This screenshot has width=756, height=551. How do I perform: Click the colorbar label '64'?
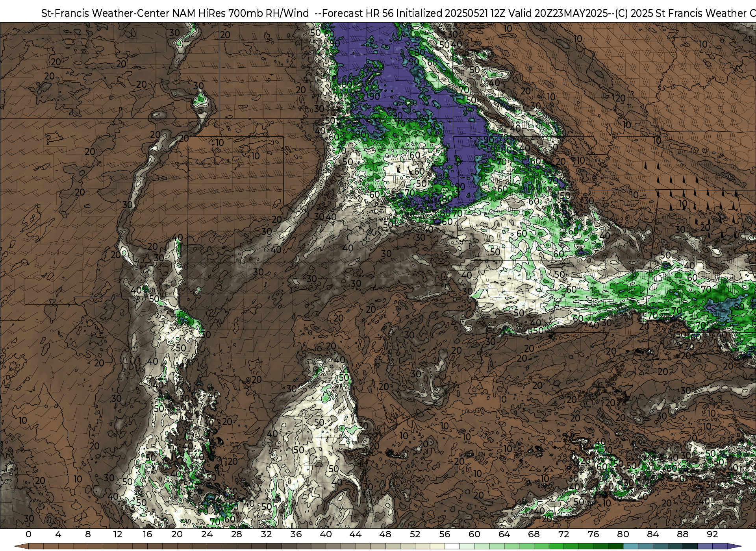[x=504, y=534]
